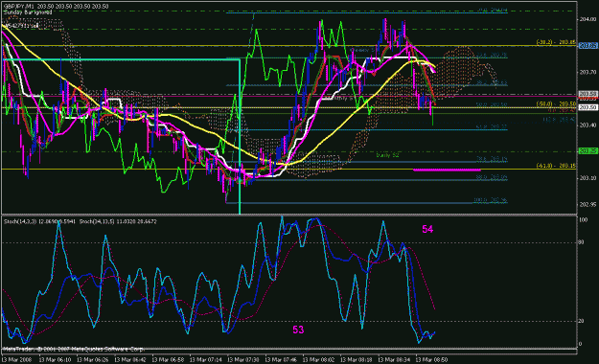
Task: Select the green 'Daily S2' pivot label
Action: coord(387,155)
